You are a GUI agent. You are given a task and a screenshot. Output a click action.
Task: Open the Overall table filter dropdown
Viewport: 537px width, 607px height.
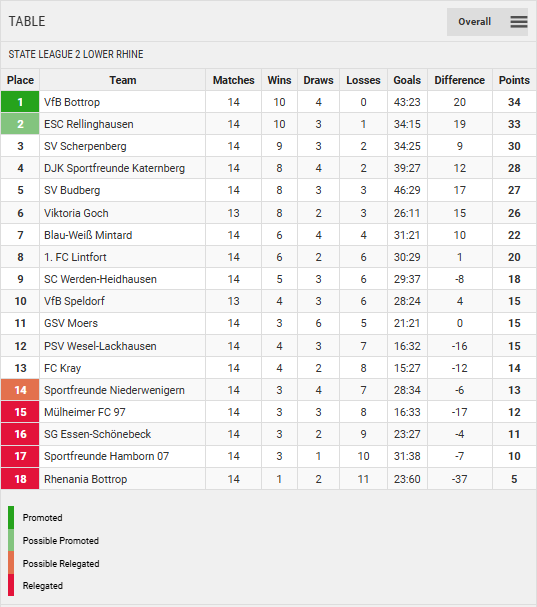pyautogui.click(x=487, y=22)
